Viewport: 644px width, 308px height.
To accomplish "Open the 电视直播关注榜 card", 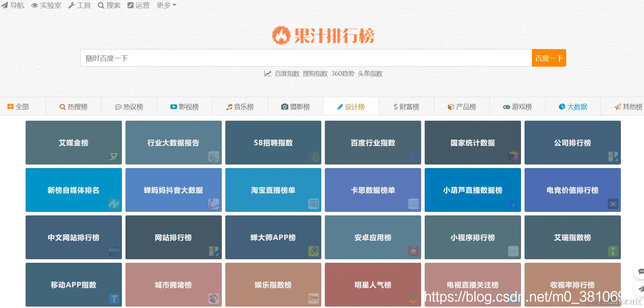I will coord(473,284).
